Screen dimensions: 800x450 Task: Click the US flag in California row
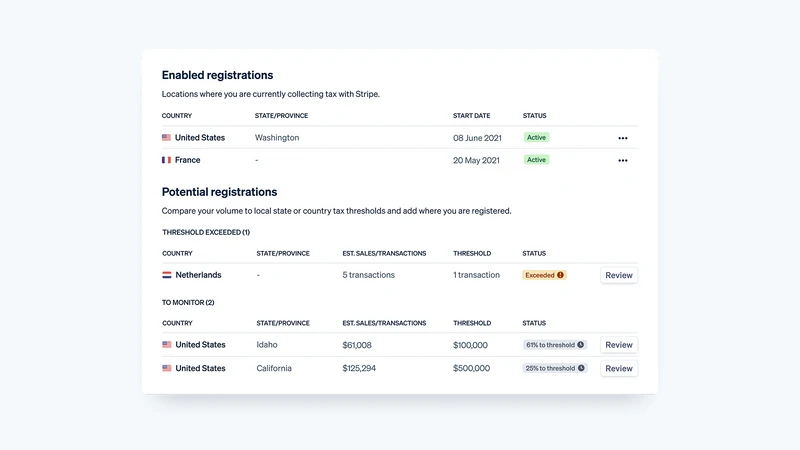167,368
